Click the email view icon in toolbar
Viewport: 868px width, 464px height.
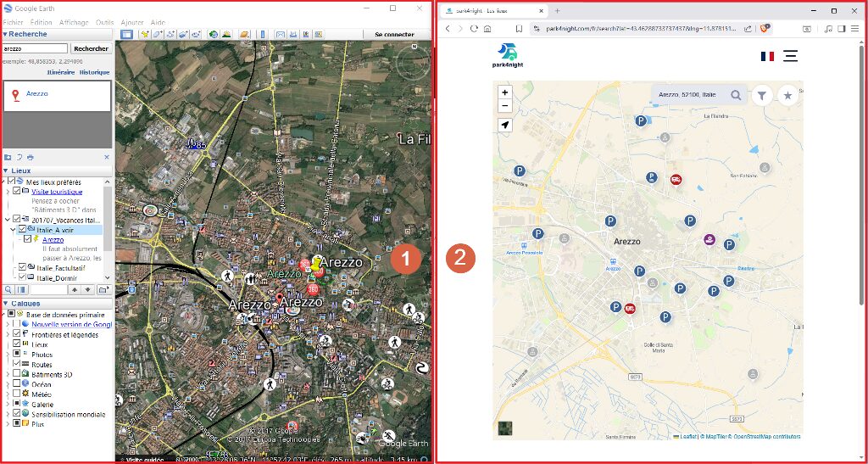(x=280, y=34)
